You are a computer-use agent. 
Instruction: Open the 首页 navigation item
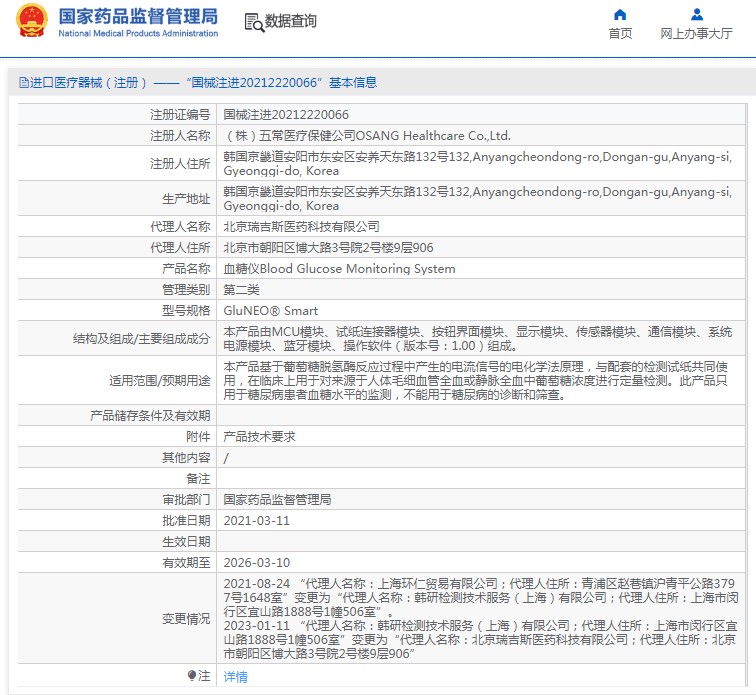[x=620, y=33]
